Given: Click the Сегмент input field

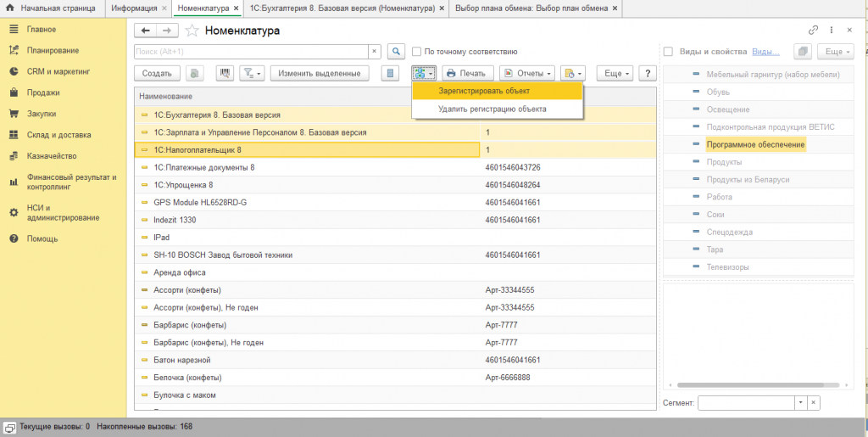Looking at the screenshot, I should [x=746, y=403].
